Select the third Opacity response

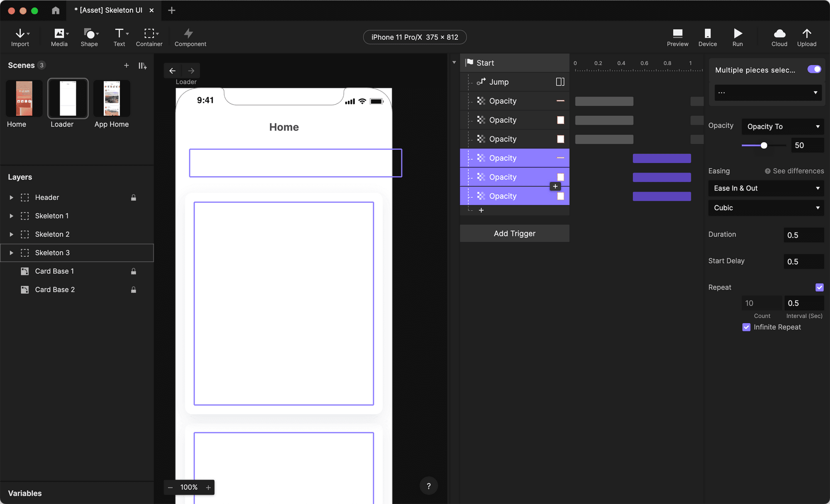[515, 139]
